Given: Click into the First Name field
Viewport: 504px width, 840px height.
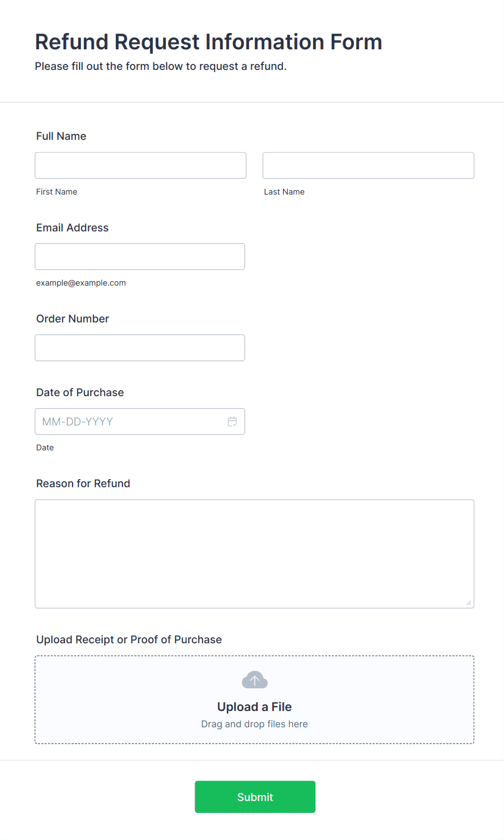Looking at the screenshot, I should (140, 165).
